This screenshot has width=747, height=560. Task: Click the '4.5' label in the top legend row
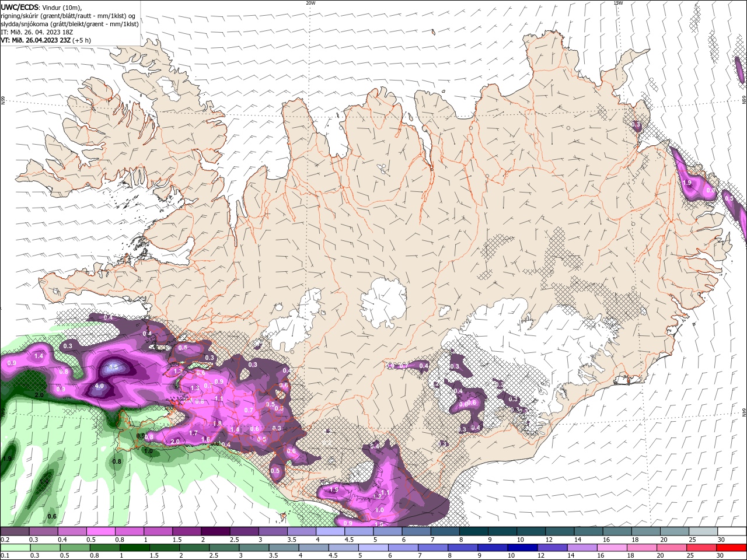pos(349,540)
